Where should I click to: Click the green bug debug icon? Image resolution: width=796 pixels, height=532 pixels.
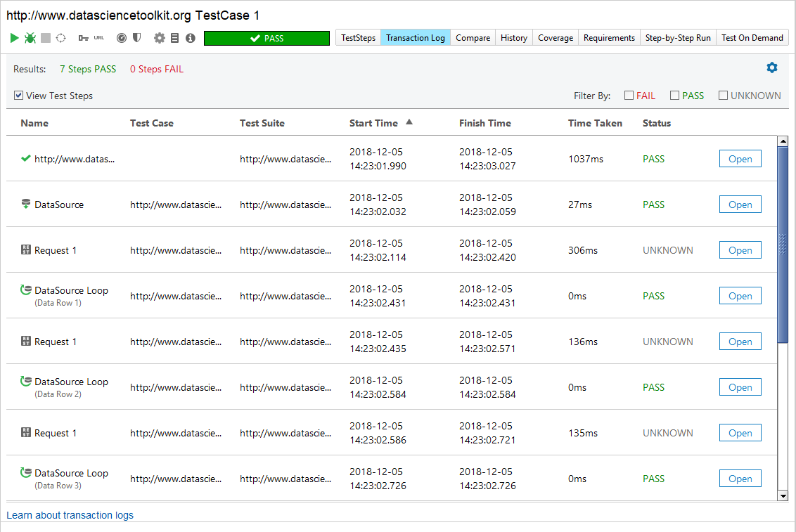tap(30, 38)
